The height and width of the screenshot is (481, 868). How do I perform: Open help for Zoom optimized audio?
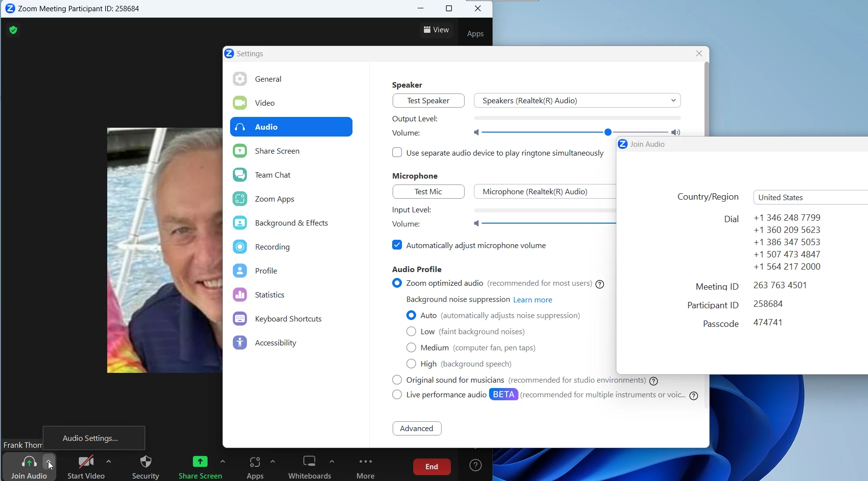tap(600, 285)
